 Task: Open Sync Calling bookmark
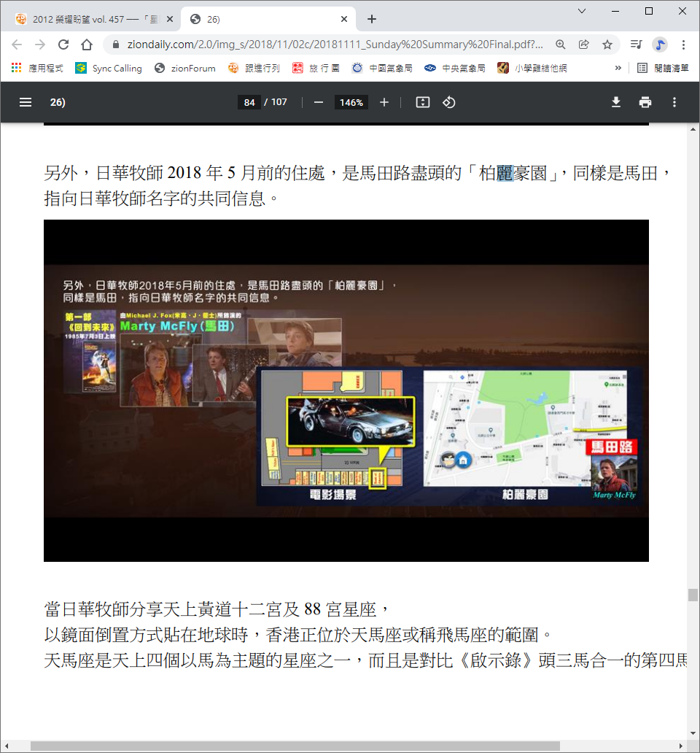pyautogui.click(x=109, y=68)
